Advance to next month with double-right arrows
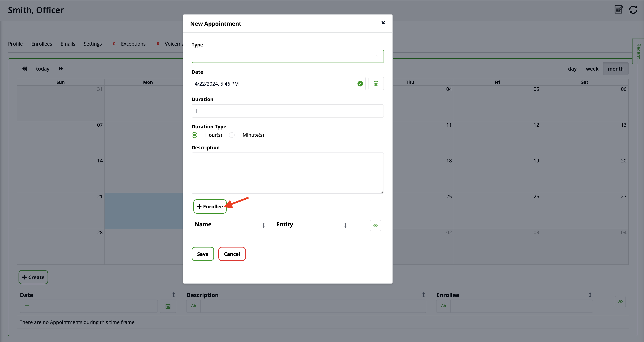 coord(61,69)
